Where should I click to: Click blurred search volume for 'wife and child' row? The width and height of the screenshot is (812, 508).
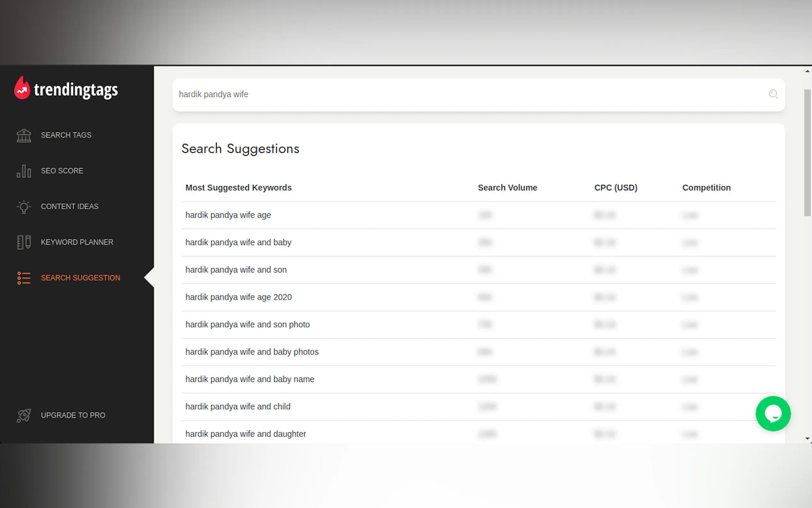[x=487, y=407]
